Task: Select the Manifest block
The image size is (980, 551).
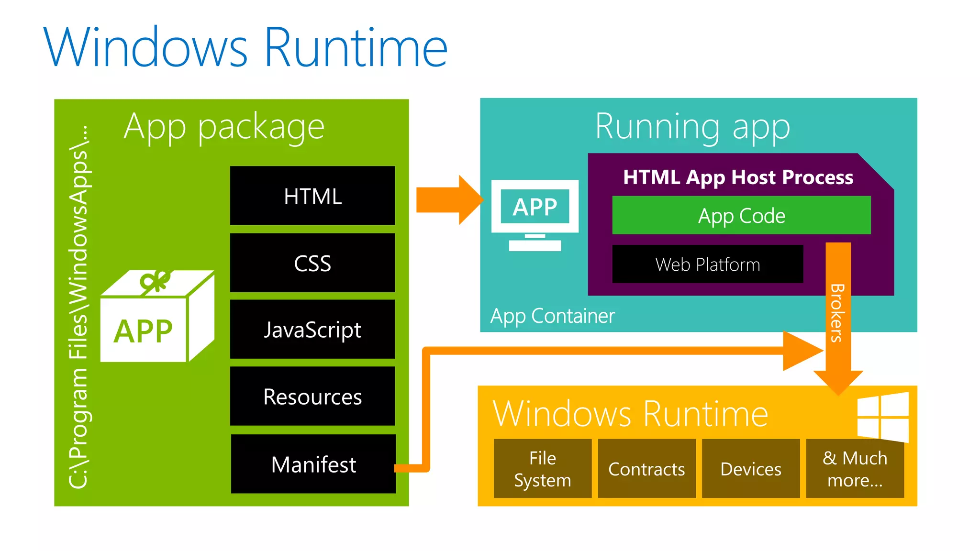Action: [313, 464]
